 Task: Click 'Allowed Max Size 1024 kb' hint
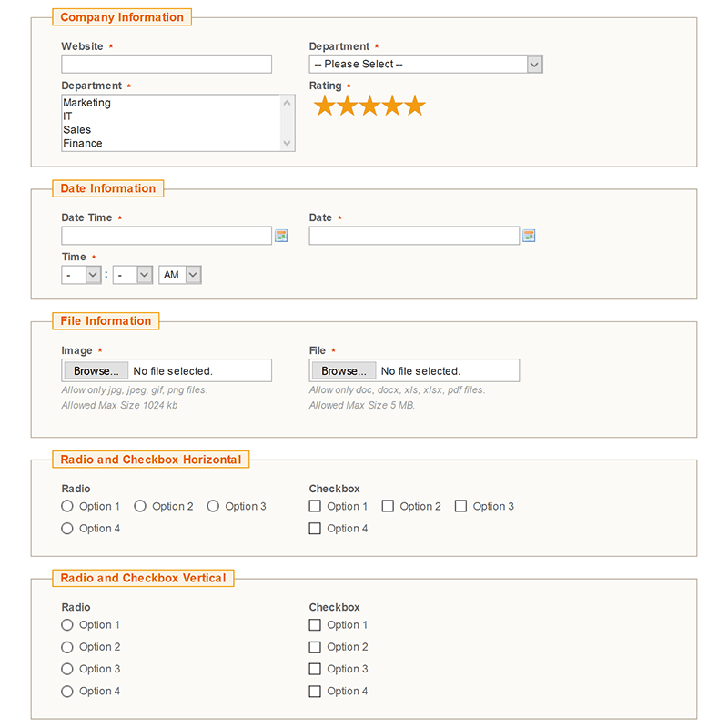click(119, 405)
